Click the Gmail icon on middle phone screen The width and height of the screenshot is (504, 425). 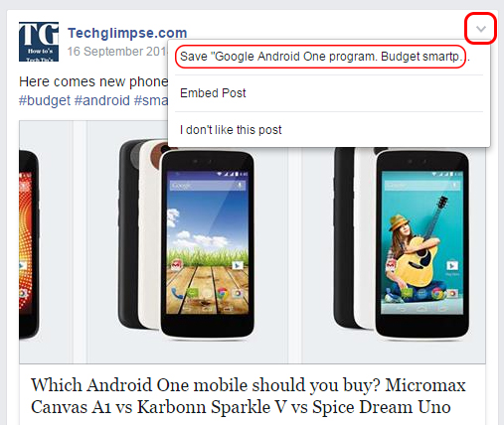[176, 265]
